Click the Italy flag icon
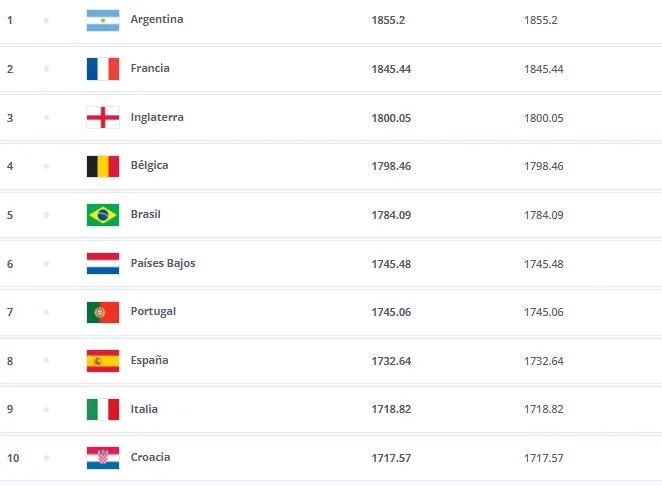The width and height of the screenshot is (662, 487). (x=103, y=409)
